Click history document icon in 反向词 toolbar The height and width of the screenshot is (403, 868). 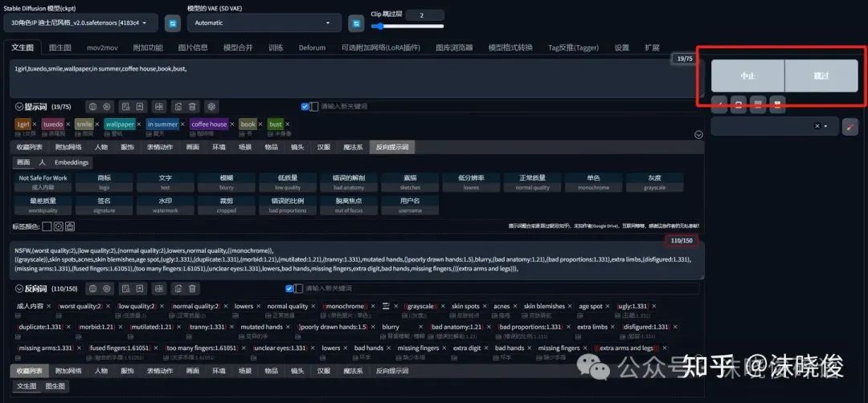(125, 288)
